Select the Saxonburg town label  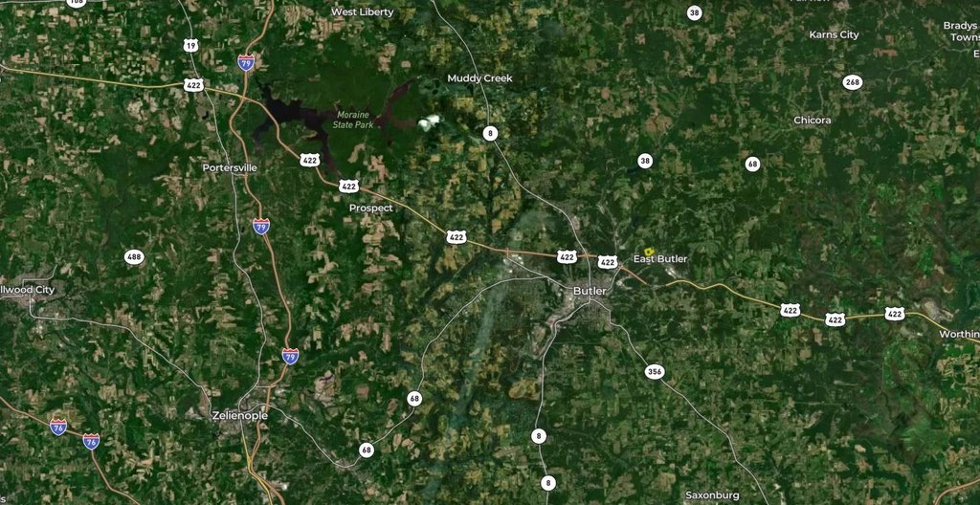[712, 495]
